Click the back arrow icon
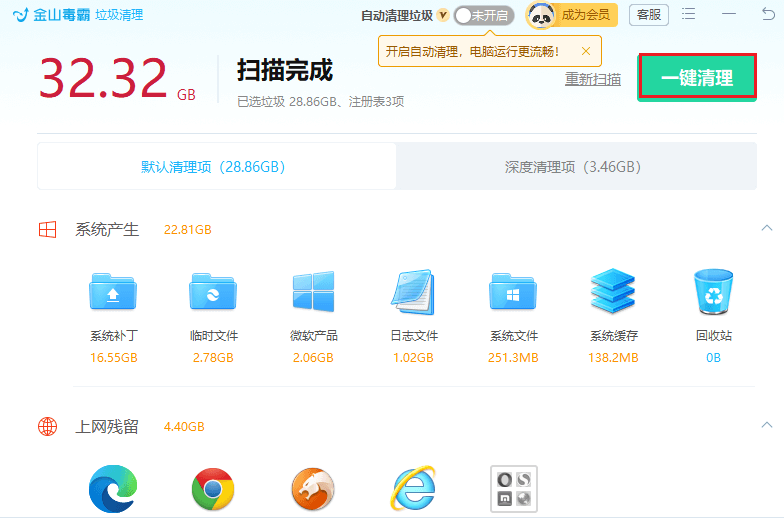 (768, 14)
